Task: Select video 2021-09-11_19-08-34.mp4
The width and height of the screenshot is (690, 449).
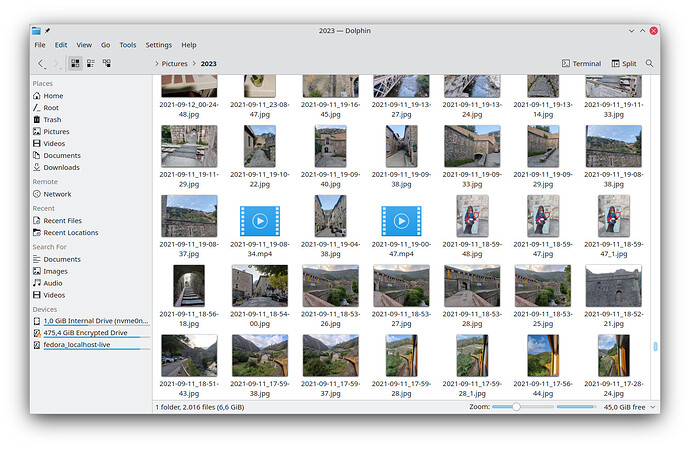Action: 260,221
